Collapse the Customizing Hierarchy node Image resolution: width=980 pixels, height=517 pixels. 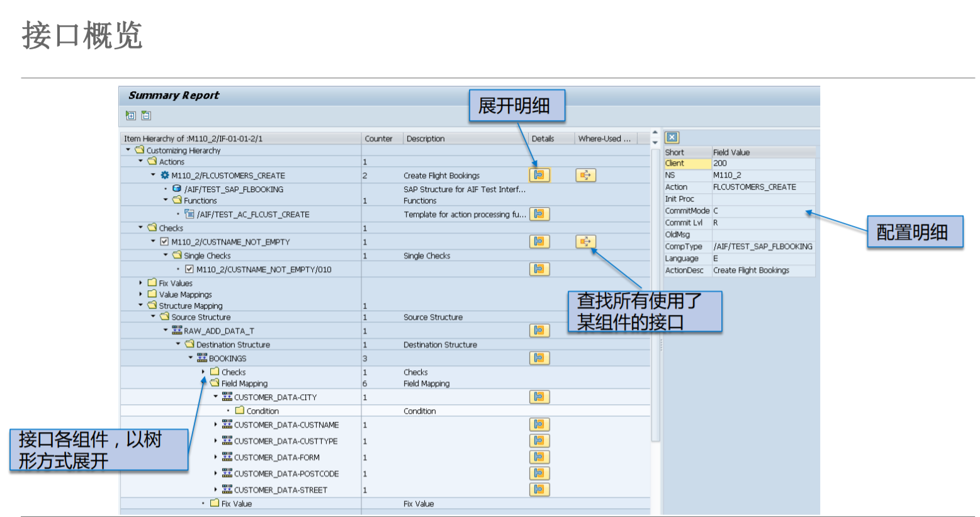point(128,150)
